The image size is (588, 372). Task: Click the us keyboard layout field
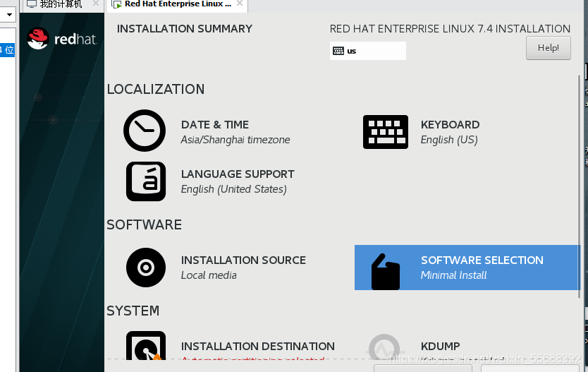coord(368,51)
